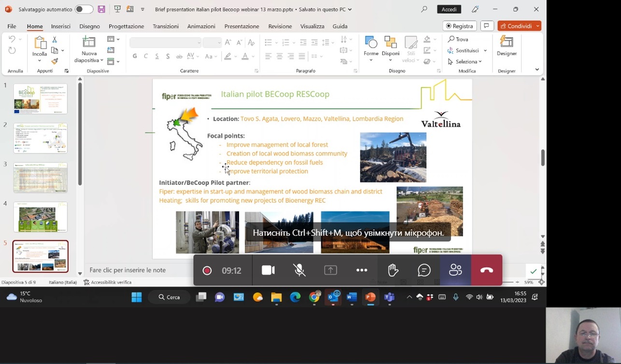The height and width of the screenshot is (364, 621).
Task: Switch to the Revisione tab
Action: point(280,26)
